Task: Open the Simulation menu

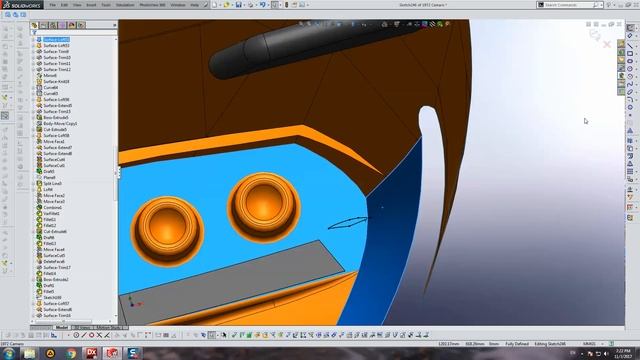Action: [125, 5]
